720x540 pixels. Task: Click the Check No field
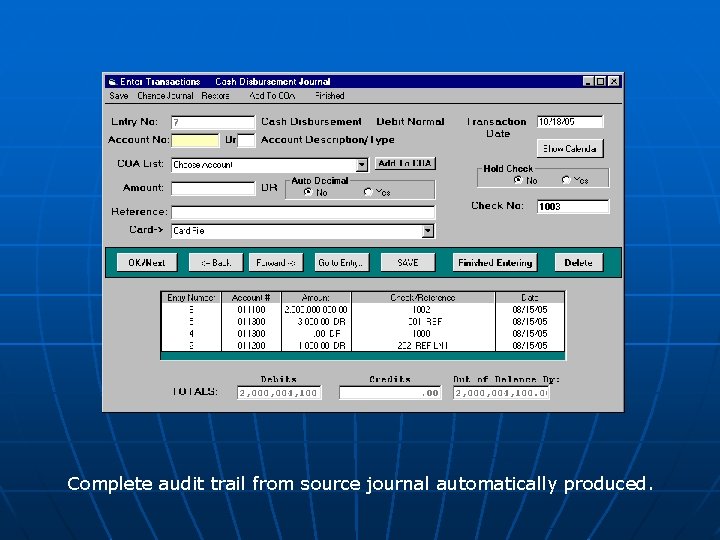(573, 207)
